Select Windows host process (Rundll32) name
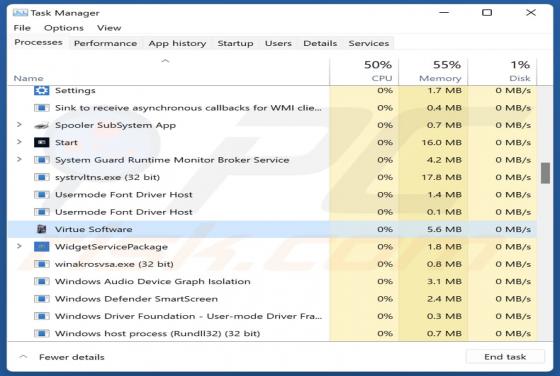The image size is (560, 376). (x=158, y=334)
